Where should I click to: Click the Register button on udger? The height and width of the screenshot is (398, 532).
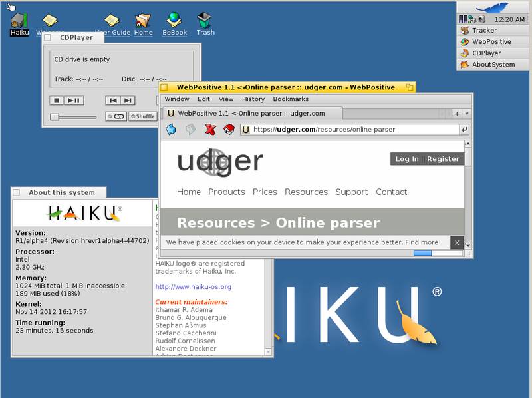(x=443, y=159)
